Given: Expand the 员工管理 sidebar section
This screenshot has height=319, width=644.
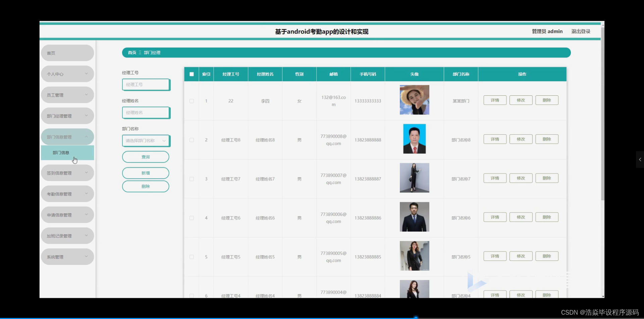Looking at the screenshot, I should (67, 95).
